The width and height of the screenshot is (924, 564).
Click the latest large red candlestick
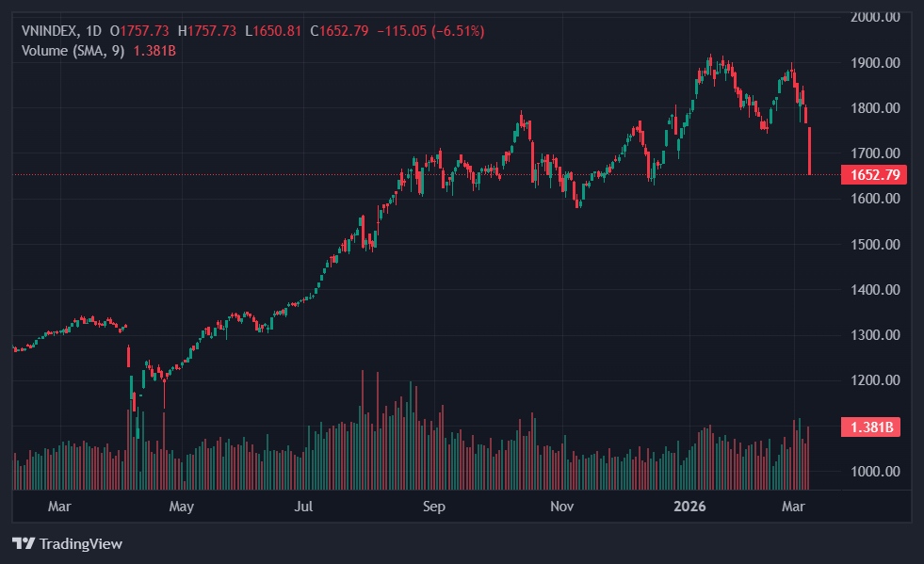pos(809,151)
